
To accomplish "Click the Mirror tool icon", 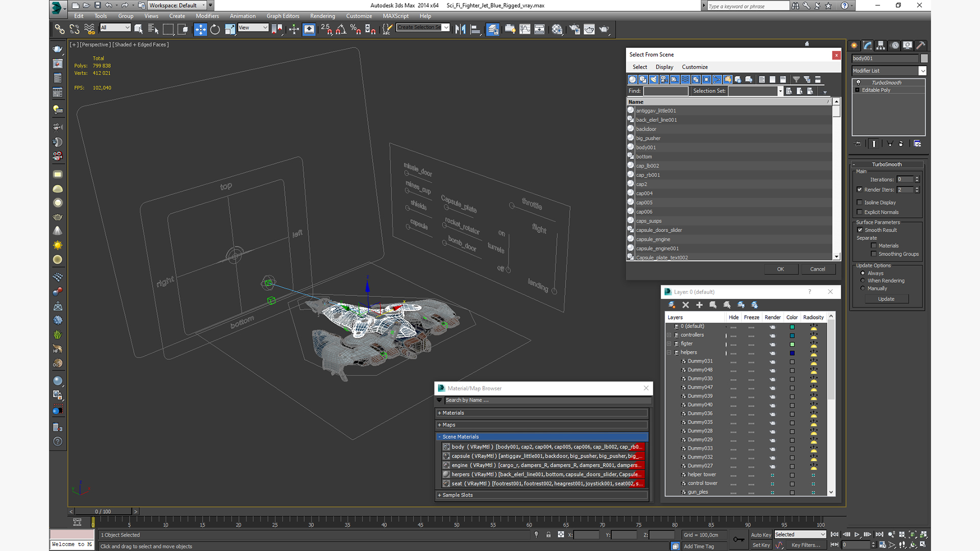I will [460, 29].
